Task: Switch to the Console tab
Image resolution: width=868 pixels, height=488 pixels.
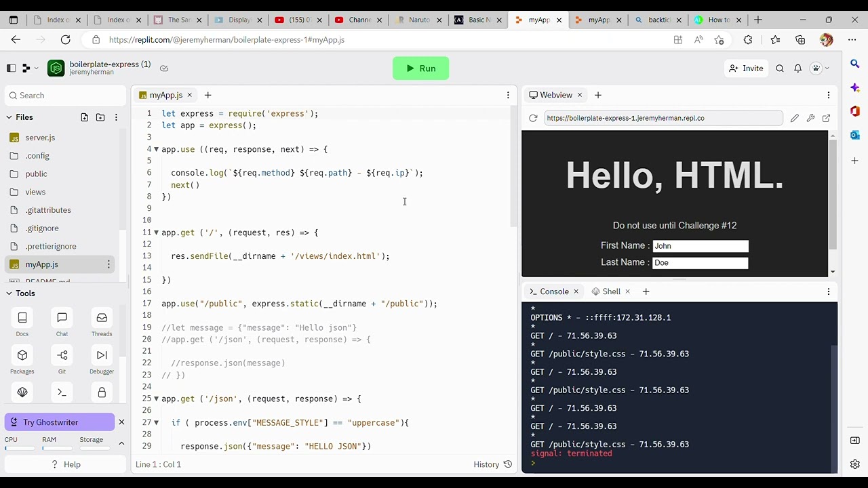Action: click(549, 291)
